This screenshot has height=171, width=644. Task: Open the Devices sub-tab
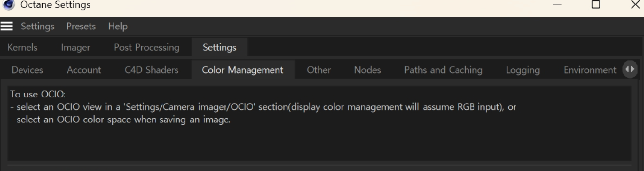[27, 70]
